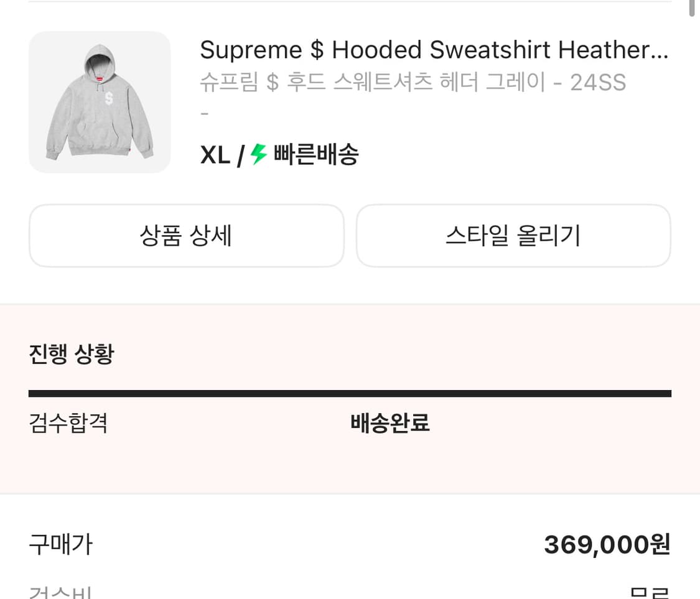
Task: Click the purchase price 369,000원
Action: coord(605,544)
